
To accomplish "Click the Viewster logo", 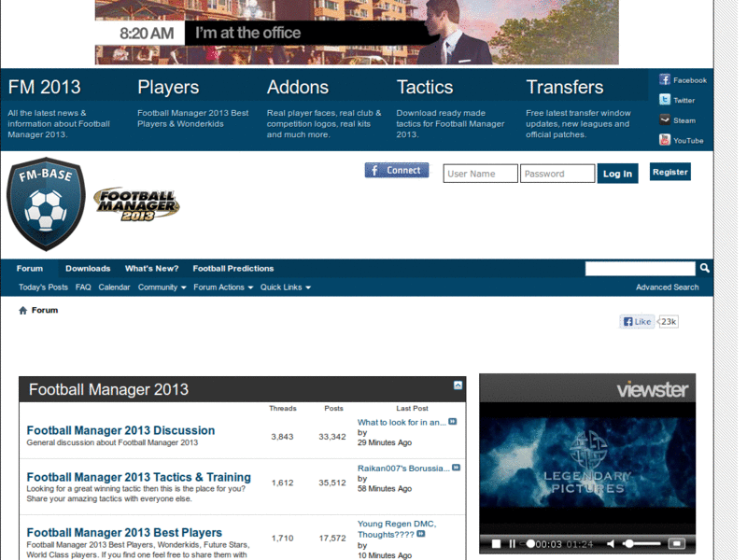I will pyautogui.click(x=652, y=389).
